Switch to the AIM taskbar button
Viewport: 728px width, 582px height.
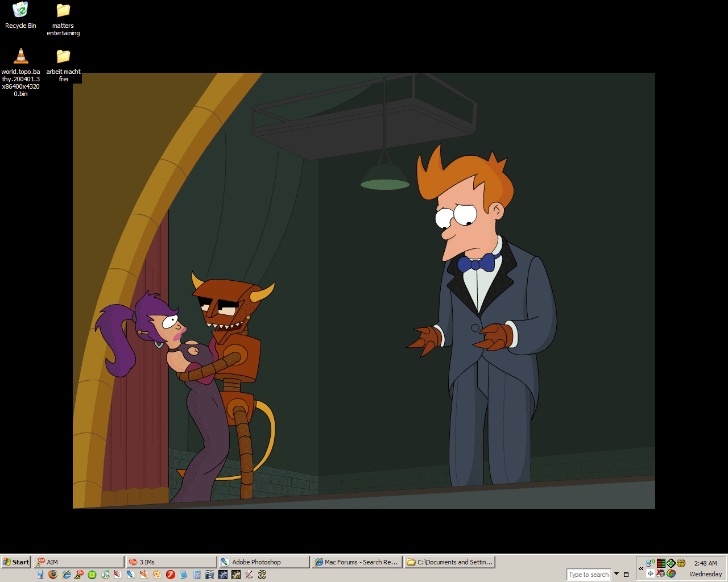pos(79,562)
